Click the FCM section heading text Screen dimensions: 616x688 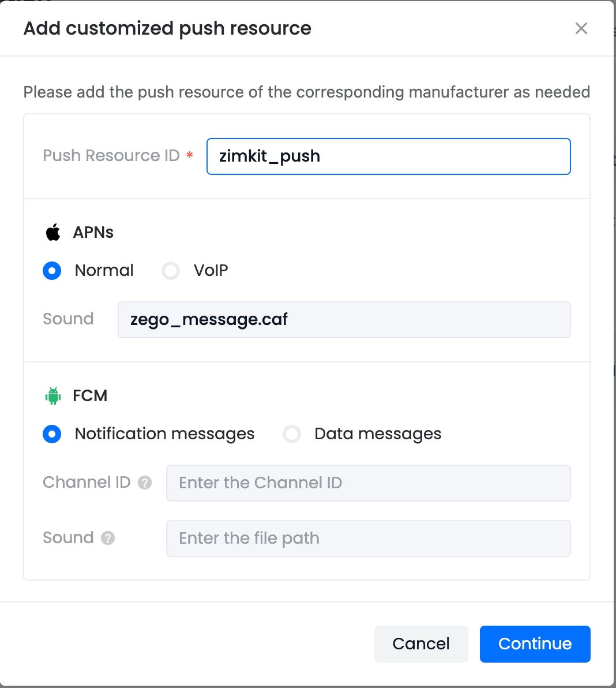(x=90, y=396)
